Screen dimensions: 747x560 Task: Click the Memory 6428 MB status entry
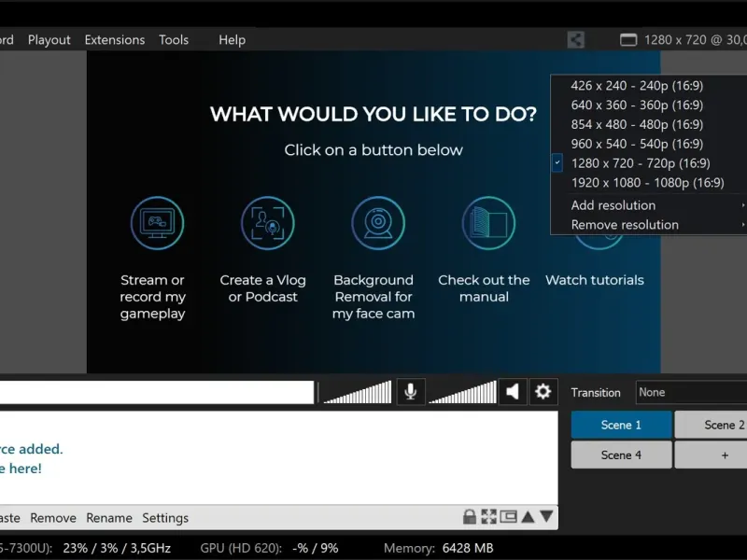438,548
